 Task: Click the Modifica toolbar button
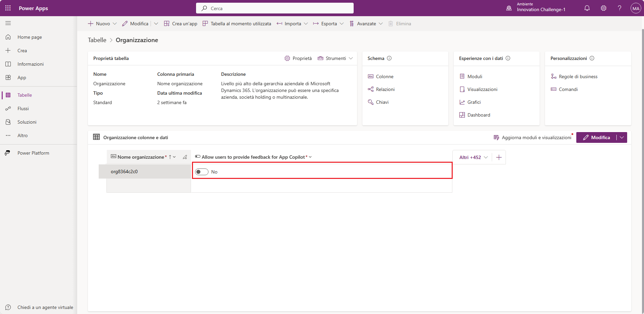click(135, 24)
